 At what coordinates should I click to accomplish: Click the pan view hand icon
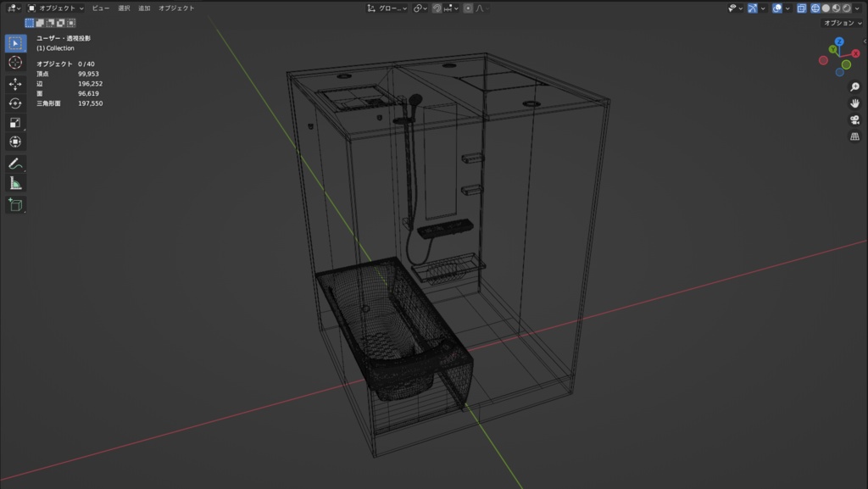(854, 103)
